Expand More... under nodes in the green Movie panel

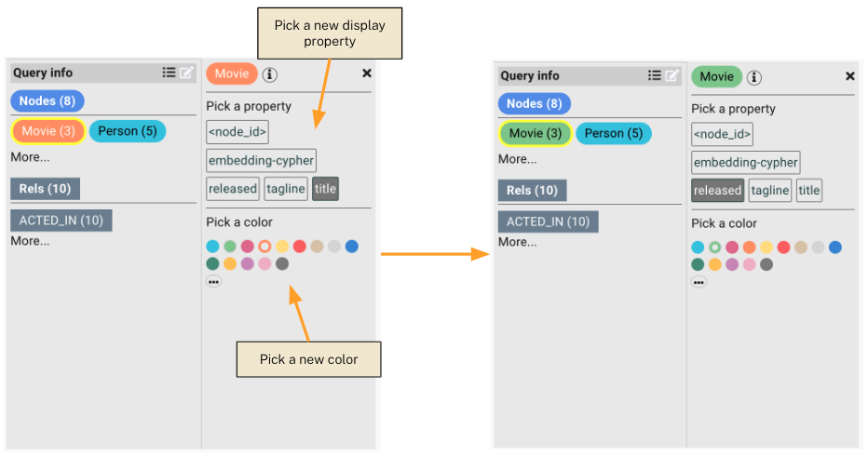coord(517,159)
